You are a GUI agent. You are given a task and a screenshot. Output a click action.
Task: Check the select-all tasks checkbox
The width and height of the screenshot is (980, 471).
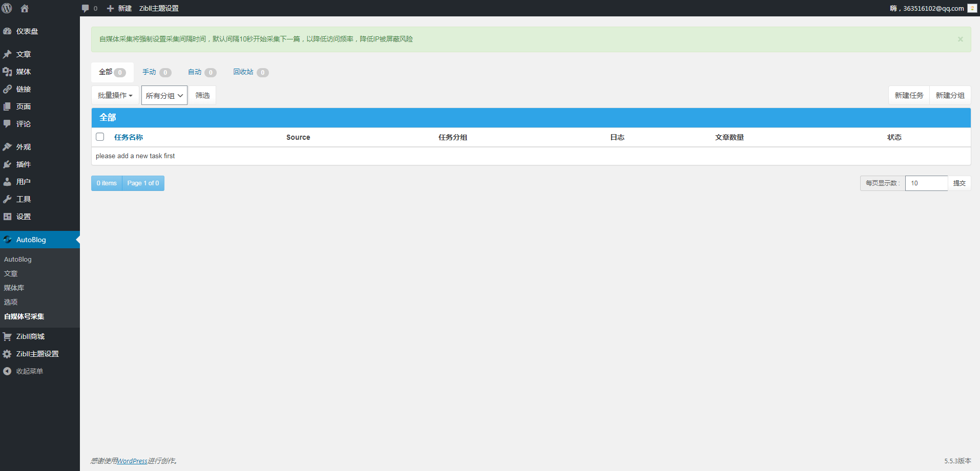coord(100,137)
